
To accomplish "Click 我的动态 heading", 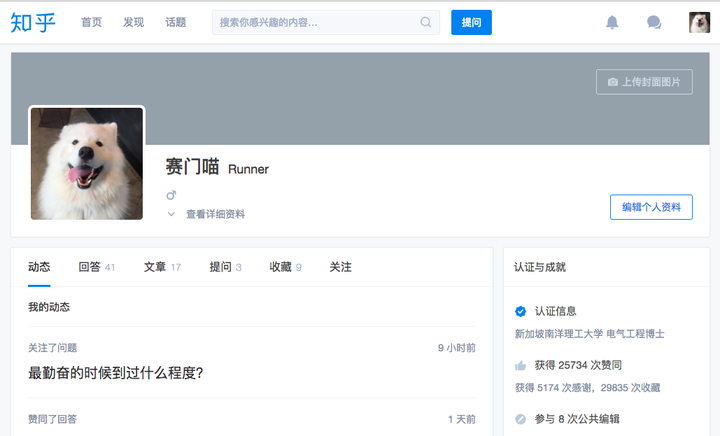I will click(49, 307).
